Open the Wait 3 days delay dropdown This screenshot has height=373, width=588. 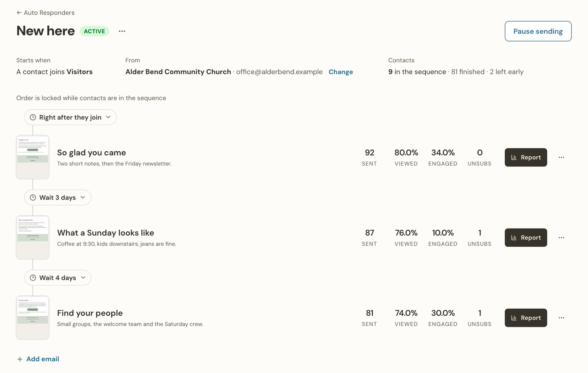(58, 197)
